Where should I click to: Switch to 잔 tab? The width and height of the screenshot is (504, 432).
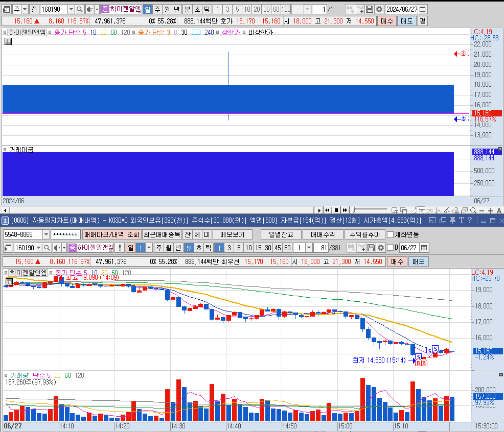click(188, 235)
